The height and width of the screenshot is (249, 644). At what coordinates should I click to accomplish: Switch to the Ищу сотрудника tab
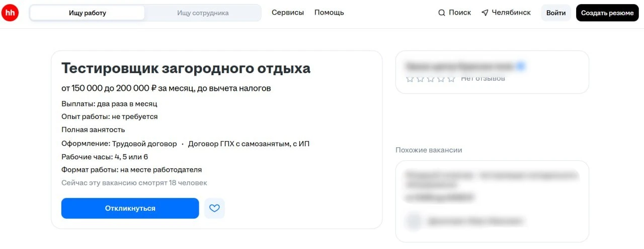(x=203, y=13)
